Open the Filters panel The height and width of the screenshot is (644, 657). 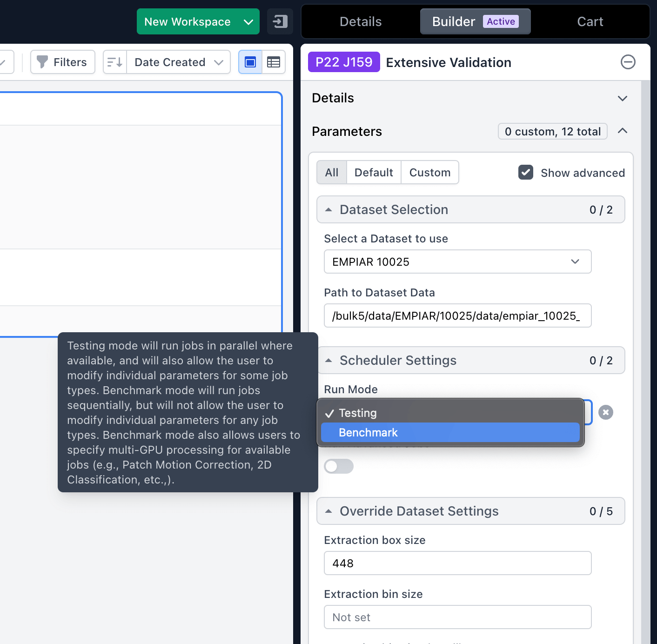[x=63, y=62]
